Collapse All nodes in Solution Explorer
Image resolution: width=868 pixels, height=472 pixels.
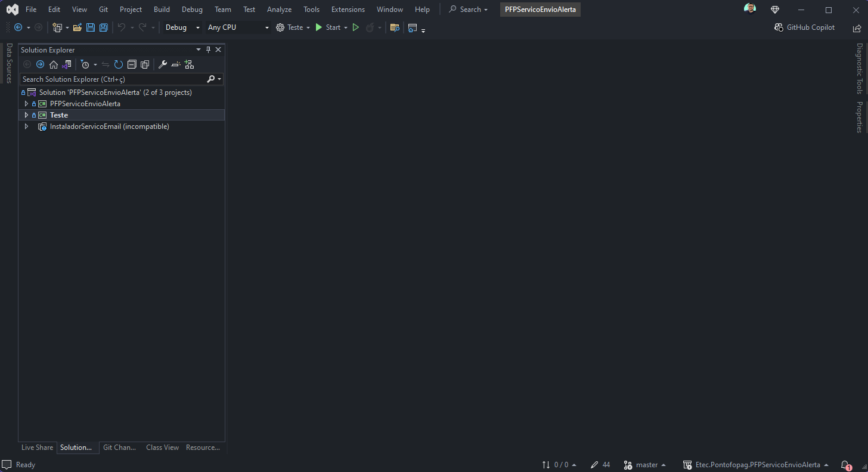coord(132,64)
